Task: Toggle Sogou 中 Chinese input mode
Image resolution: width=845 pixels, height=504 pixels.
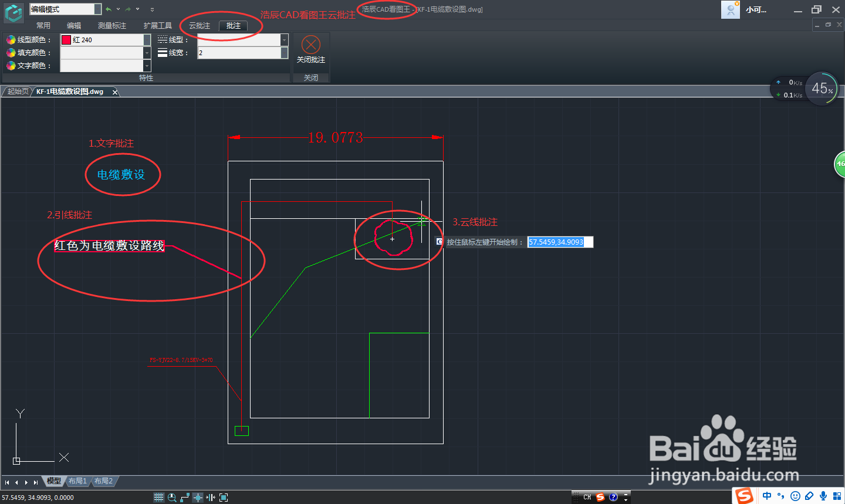Action: coord(767,496)
